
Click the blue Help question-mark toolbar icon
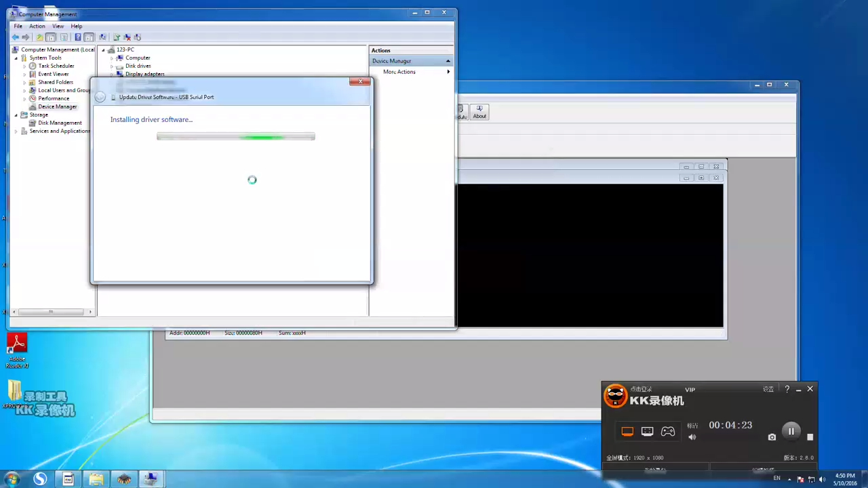tap(78, 37)
